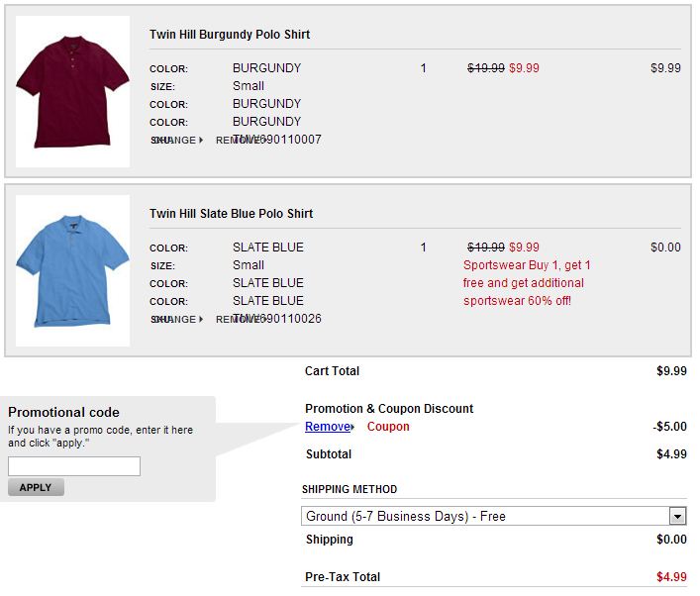This screenshot has width=700, height=596.
Task: Open the Burgundy Polo Shirt product image
Action: click(x=72, y=91)
